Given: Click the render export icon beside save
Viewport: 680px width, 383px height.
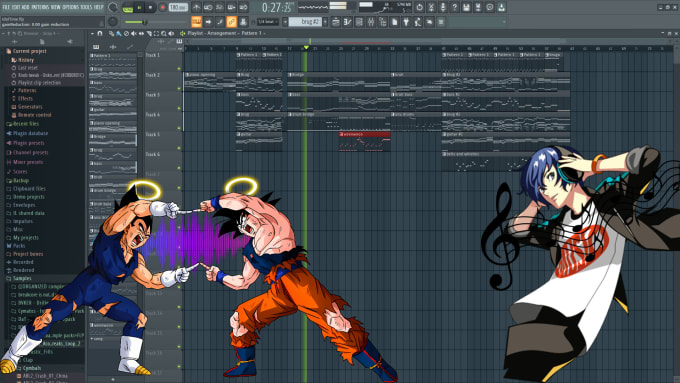Looking at the screenshot, I should (478, 7).
